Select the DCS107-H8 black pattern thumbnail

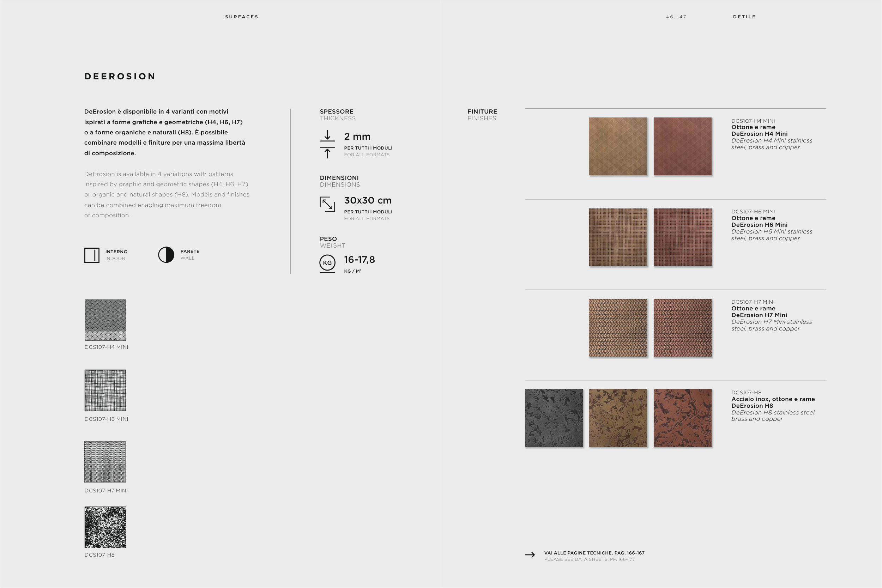(x=105, y=527)
